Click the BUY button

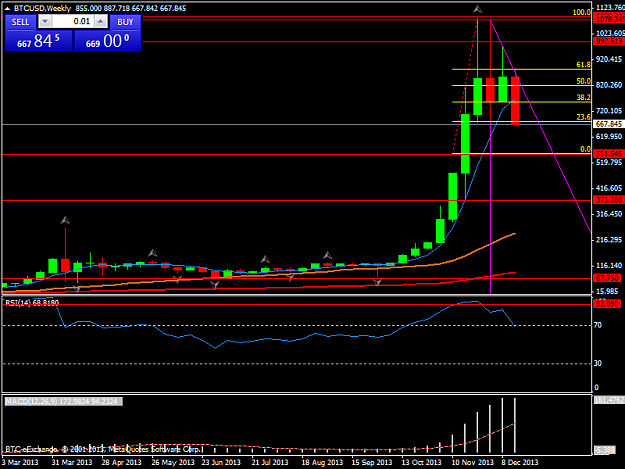[x=125, y=22]
